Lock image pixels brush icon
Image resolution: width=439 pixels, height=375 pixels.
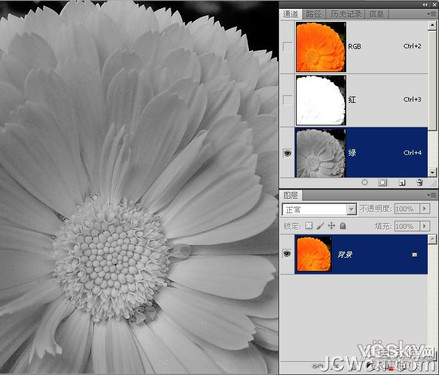[x=320, y=226]
